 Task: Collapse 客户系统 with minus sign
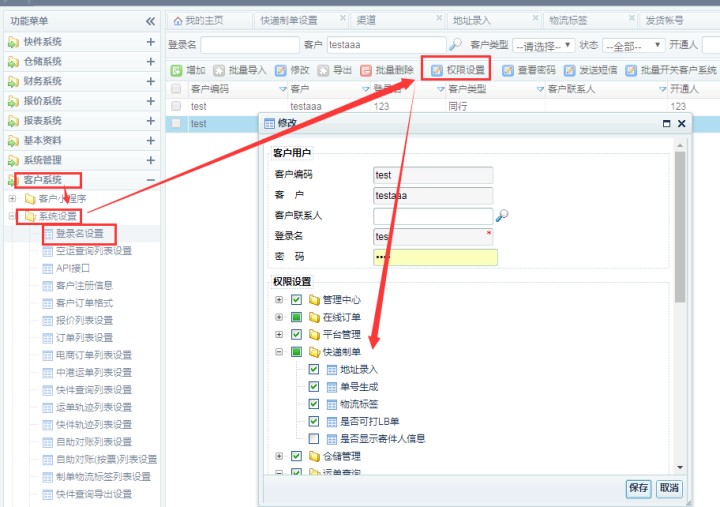[151, 180]
